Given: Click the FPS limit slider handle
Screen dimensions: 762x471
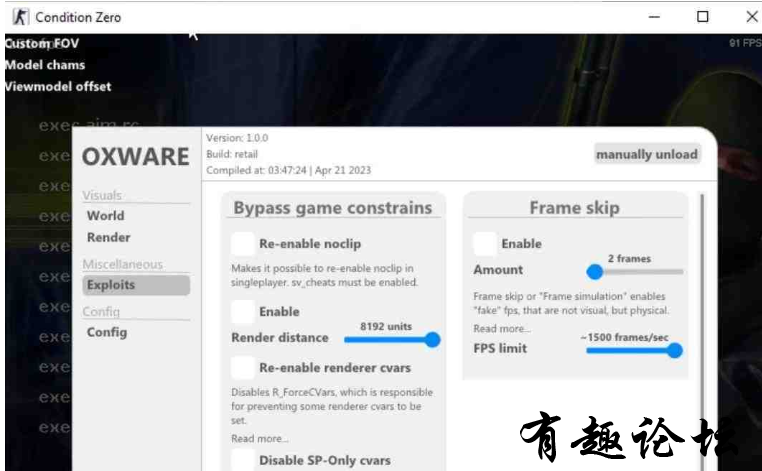Looking at the screenshot, I should (x=675, y=350).
